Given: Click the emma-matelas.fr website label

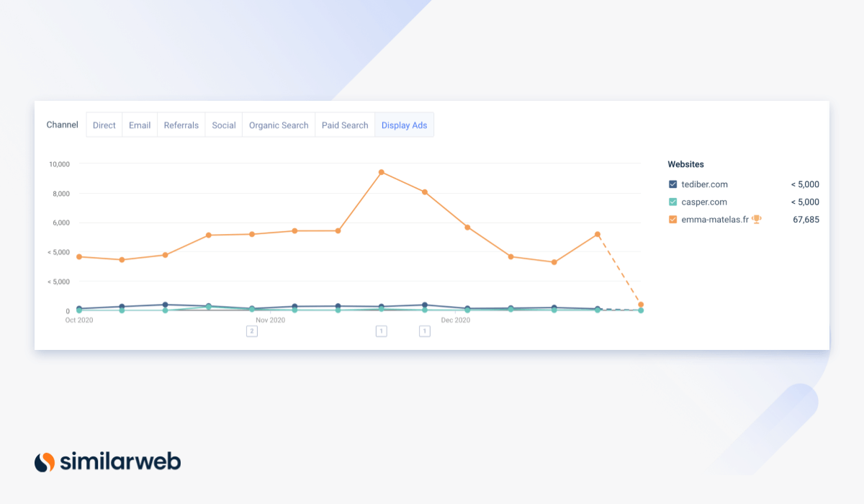Looking at the screenshot, I should pyautogui.click(x=714, y=220).
